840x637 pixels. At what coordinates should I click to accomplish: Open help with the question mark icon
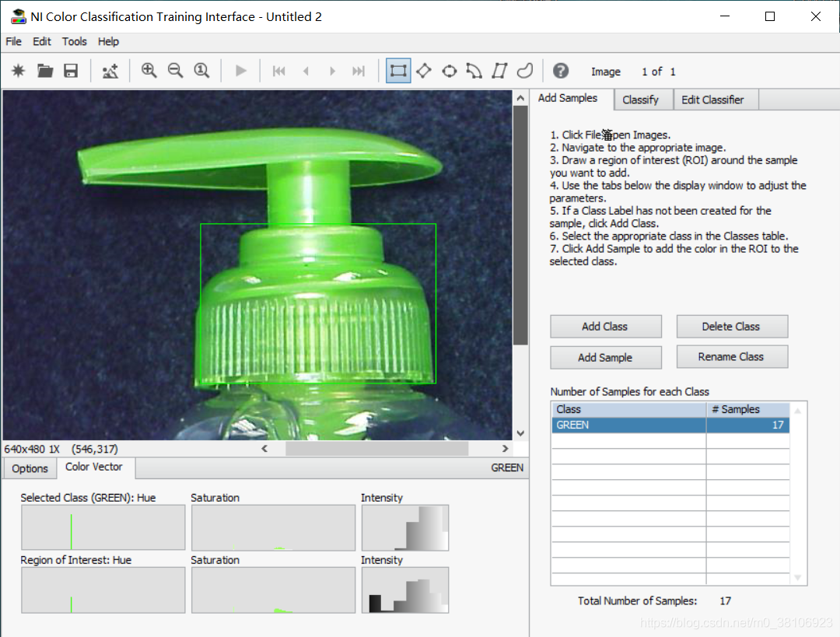(560, 71)
